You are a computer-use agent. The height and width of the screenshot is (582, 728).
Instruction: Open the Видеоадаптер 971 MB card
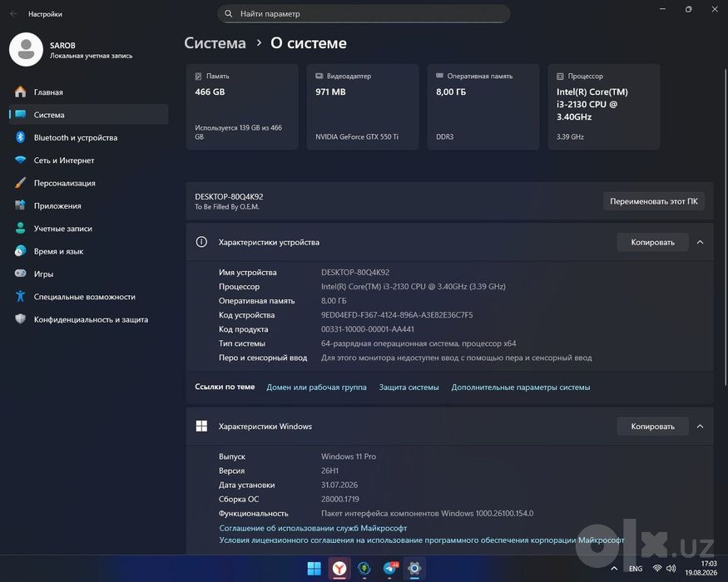click(x=363, y=106)
